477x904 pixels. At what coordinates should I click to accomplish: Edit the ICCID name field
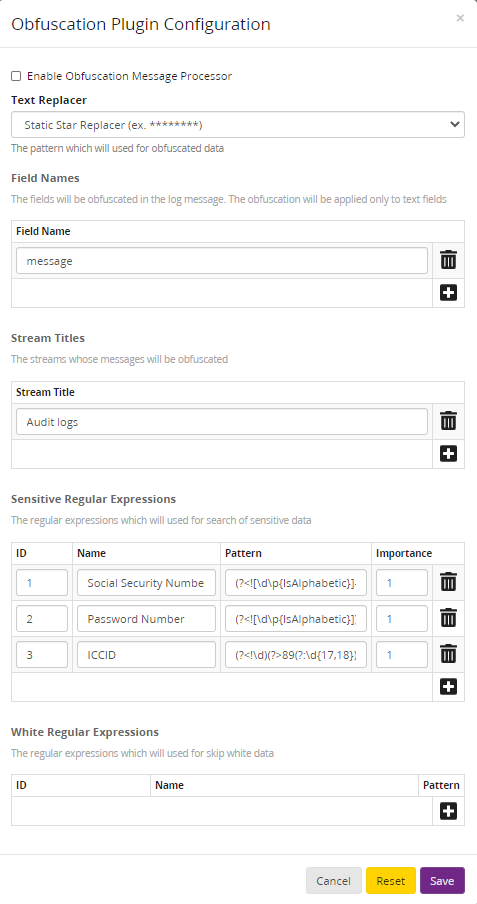click(x=147, y=654)
